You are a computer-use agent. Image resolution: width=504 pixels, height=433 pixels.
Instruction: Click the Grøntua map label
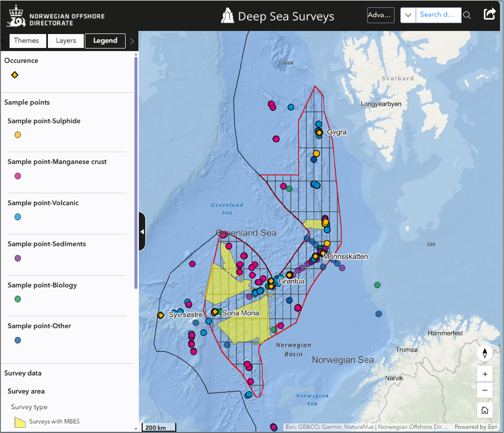(291, 281)
